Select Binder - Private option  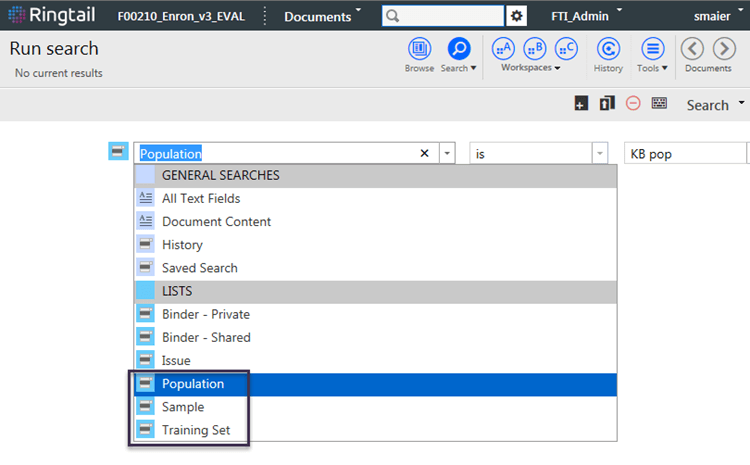(x=375, y=314)
